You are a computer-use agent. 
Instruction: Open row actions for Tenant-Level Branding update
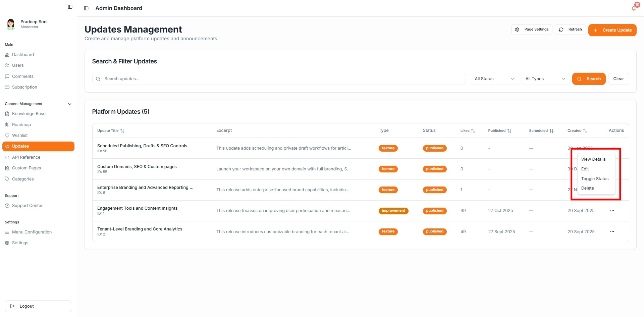612,231
